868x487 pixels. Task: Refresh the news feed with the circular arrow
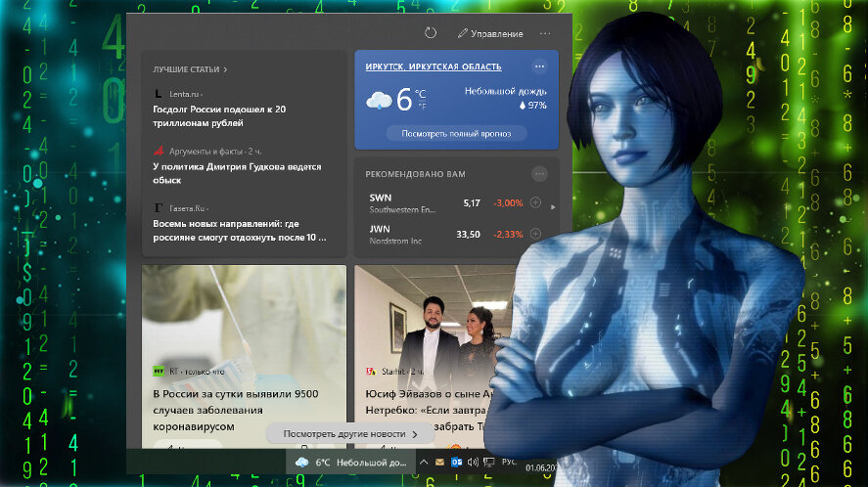pos(431,33)
